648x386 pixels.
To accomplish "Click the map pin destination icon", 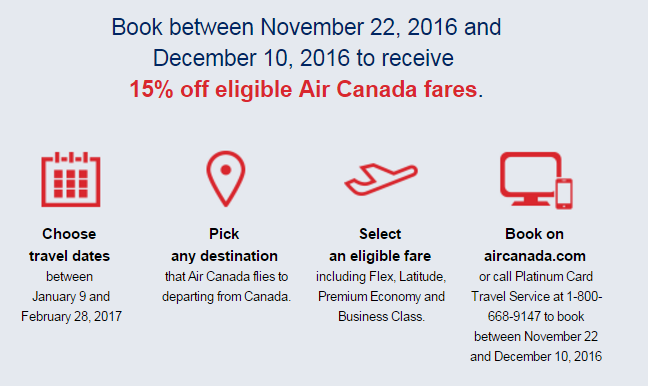I will point(226,179).
